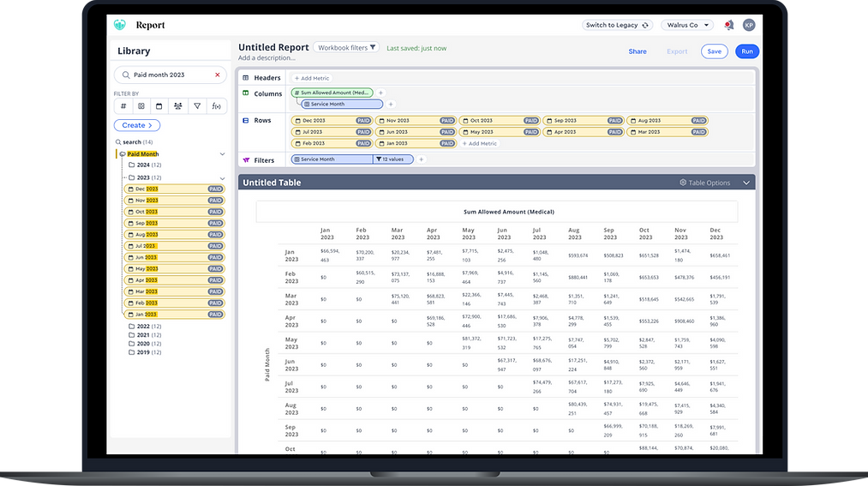This screenshot has height=486, width=868.
Task: Click the magnifier icon in library search box
Action: coord(126,75)
